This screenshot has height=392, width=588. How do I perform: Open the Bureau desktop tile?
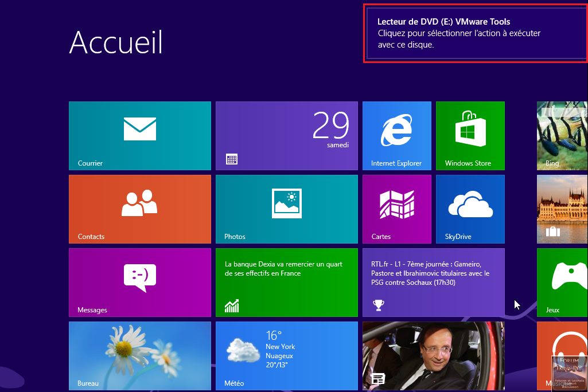pos(140,356)
